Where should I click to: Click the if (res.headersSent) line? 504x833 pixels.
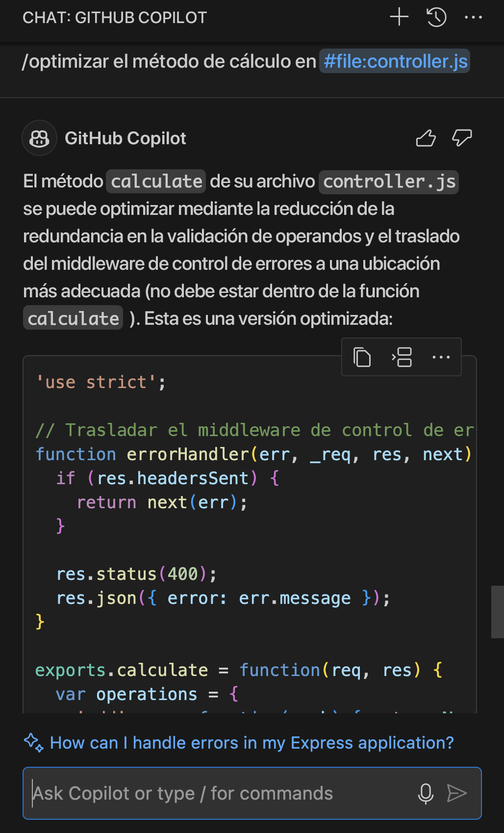(x=168, y=478)
